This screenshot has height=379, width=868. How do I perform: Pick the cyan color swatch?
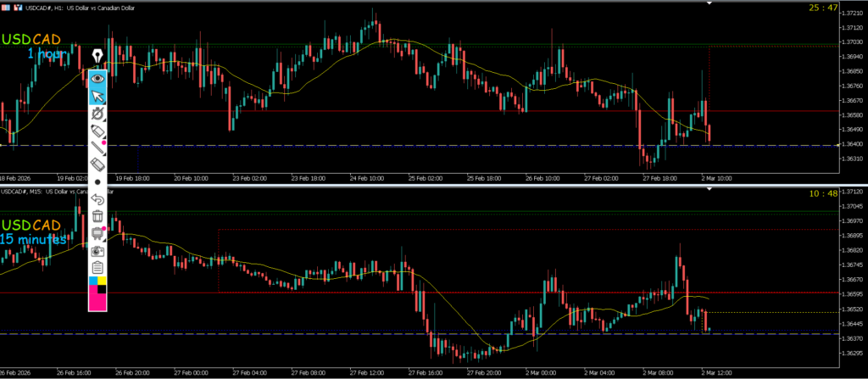coord(93,281)
